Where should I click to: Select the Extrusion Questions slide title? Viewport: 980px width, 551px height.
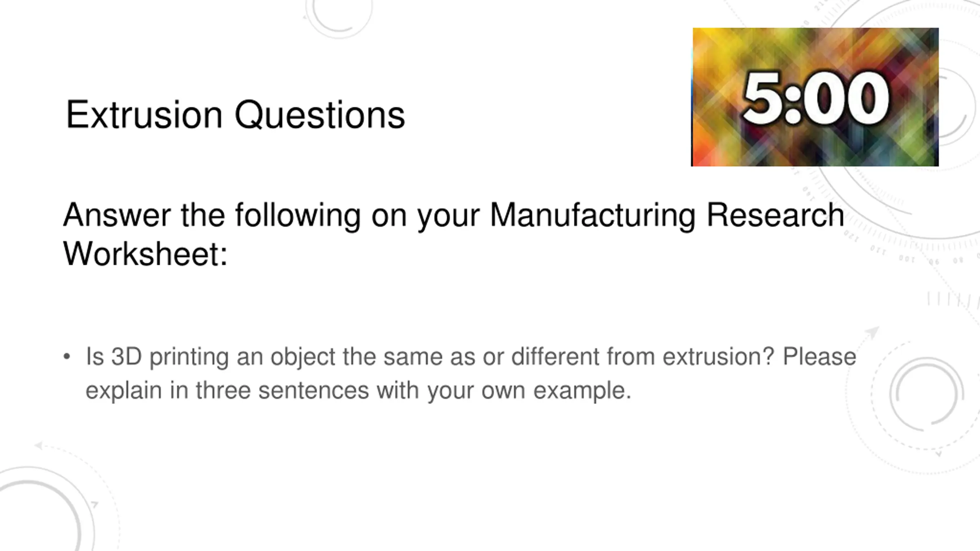coord(235,115)
